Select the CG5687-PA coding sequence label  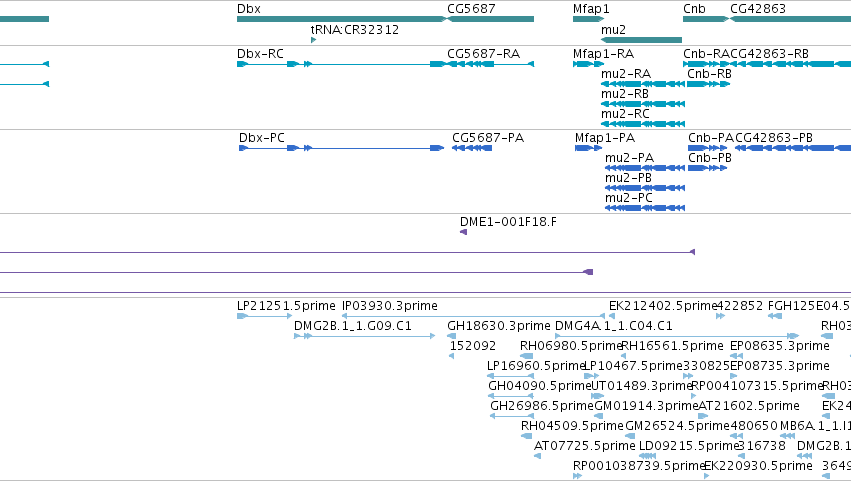488,138
